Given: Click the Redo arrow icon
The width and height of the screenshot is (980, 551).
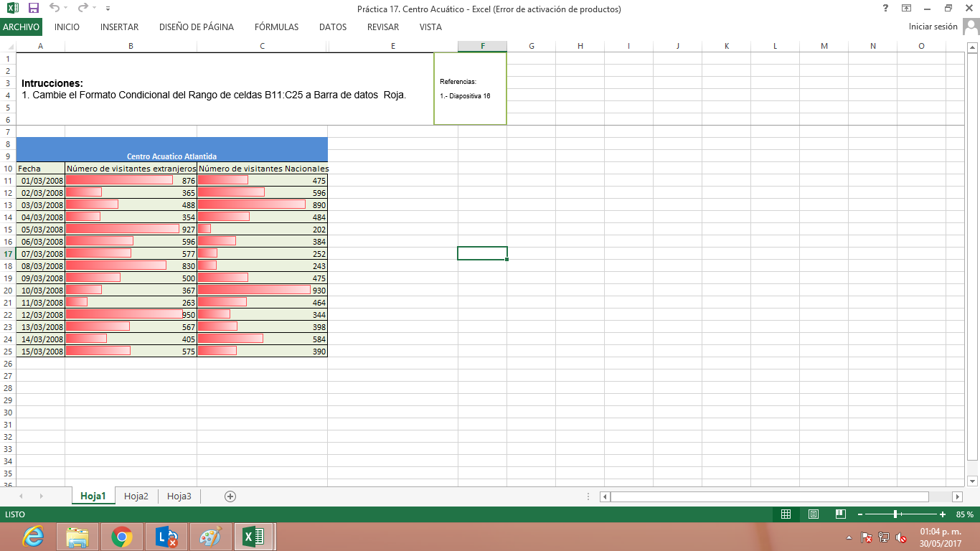Looking at the screenshot, I should point(83,9).
